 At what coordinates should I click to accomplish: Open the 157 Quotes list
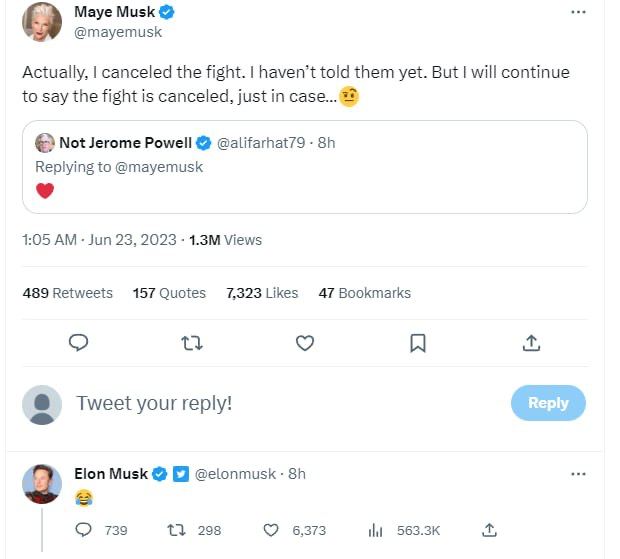point(169,293)
